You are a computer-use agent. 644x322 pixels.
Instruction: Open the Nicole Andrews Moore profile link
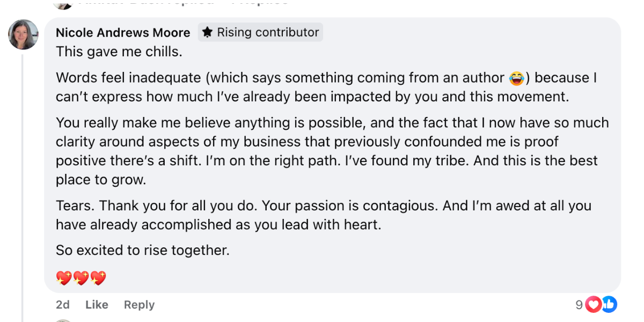coord(123,33)
